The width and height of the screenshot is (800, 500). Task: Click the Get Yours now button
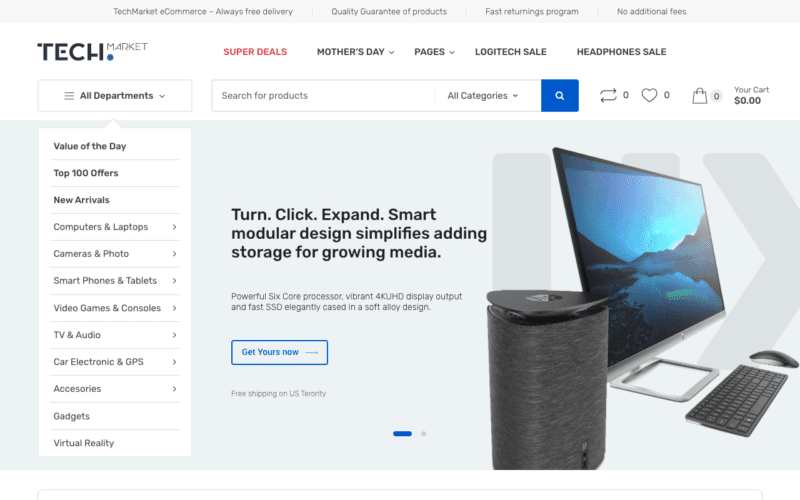click(x=280, y=353)
